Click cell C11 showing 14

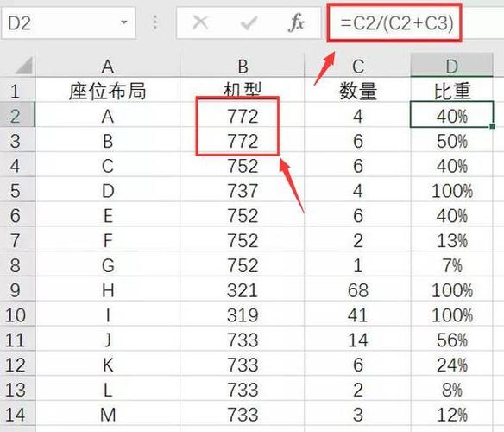[357, 339]
